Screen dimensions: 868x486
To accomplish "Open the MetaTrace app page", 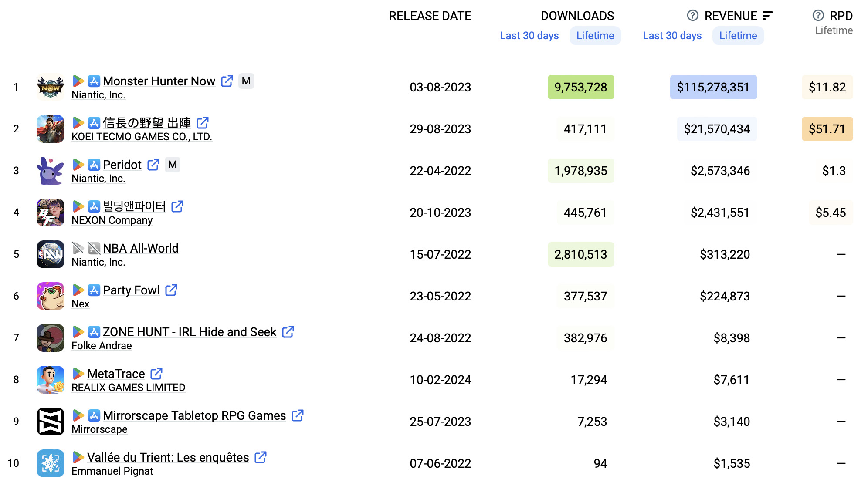I will 116,374.
